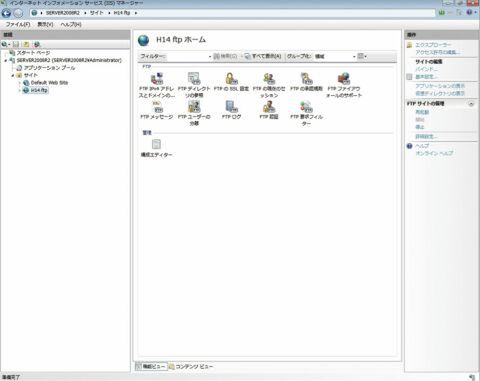The image size is (480, 381).
Task: Click アクセス許可の編集 link
Action: point(438,52)
